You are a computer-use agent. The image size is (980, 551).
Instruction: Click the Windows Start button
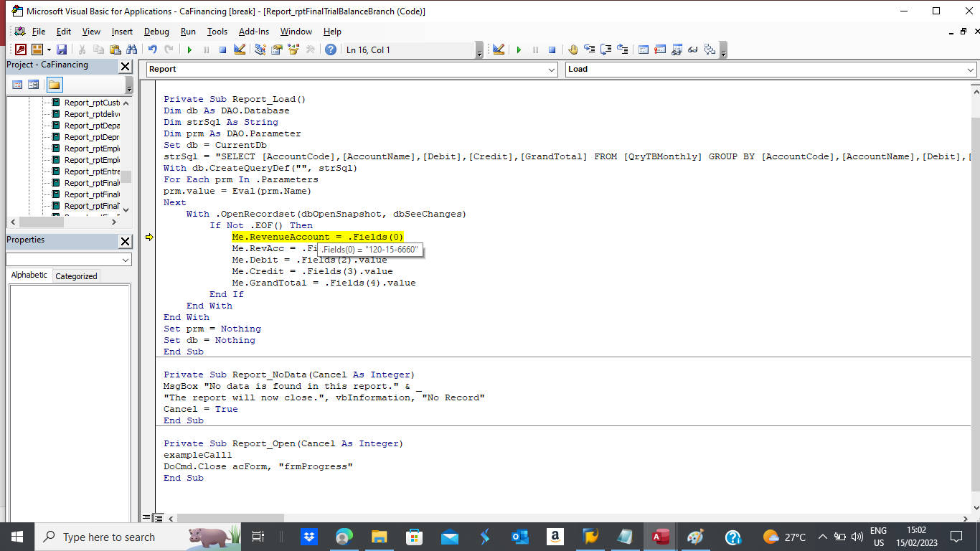(17, 537)
